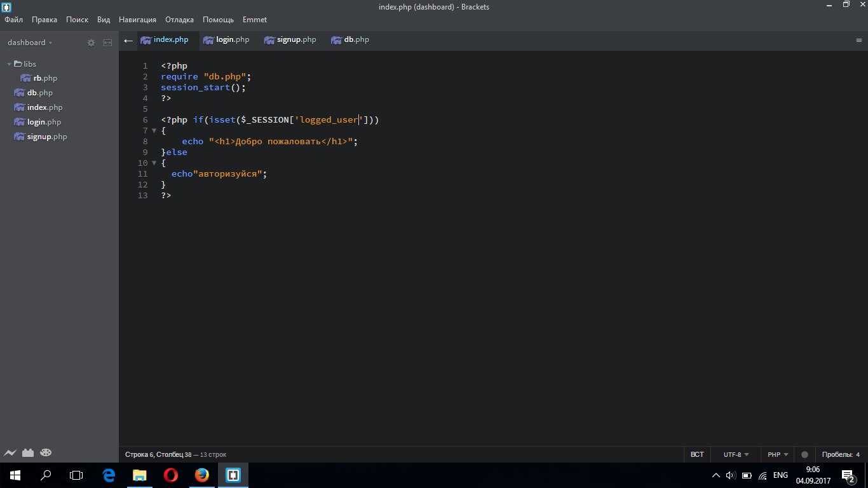The width and height of the screenshot is (868, 488).
Task: Collapse code block fold on line 7
Action: 154,130
